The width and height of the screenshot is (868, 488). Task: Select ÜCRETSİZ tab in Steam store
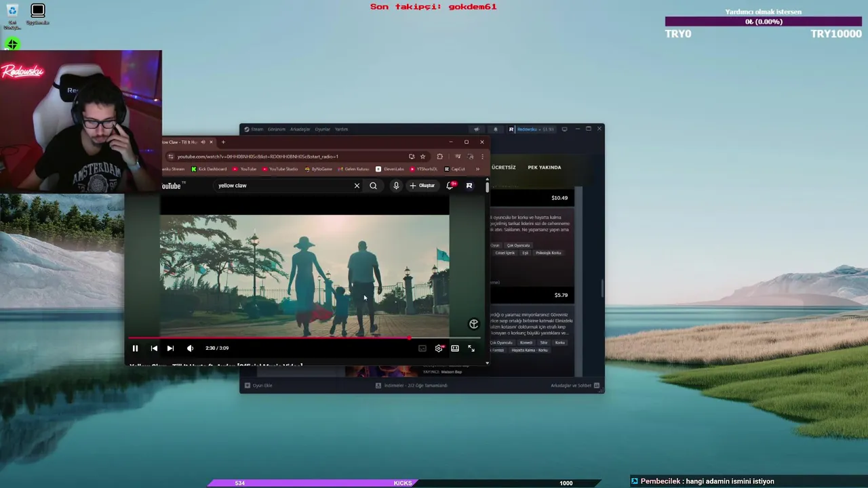click(503, 167)
